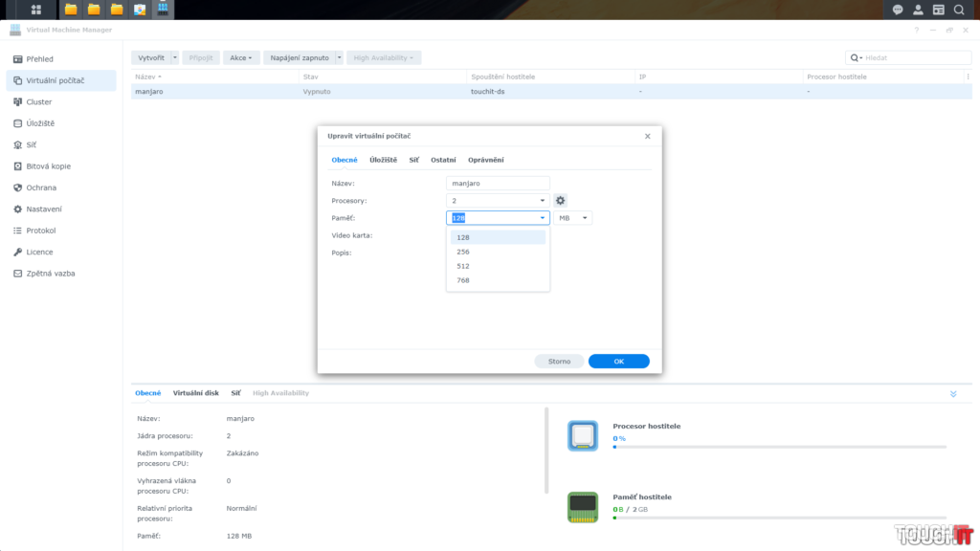The width and height of the screenshot is (980, 551).
Task: Open the user account icon in taskbar
Action: [918, 10]
